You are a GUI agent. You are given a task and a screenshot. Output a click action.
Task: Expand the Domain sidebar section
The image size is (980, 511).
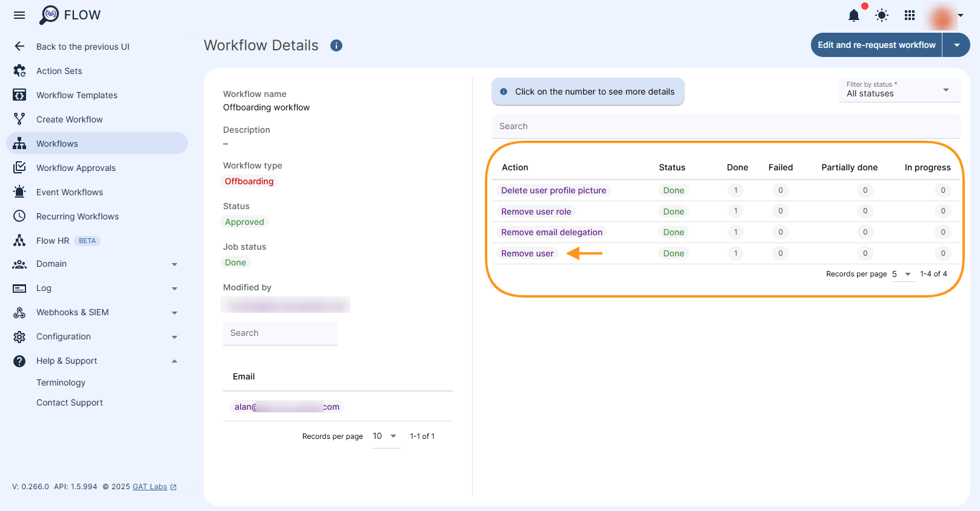click(x=174, y=264)
